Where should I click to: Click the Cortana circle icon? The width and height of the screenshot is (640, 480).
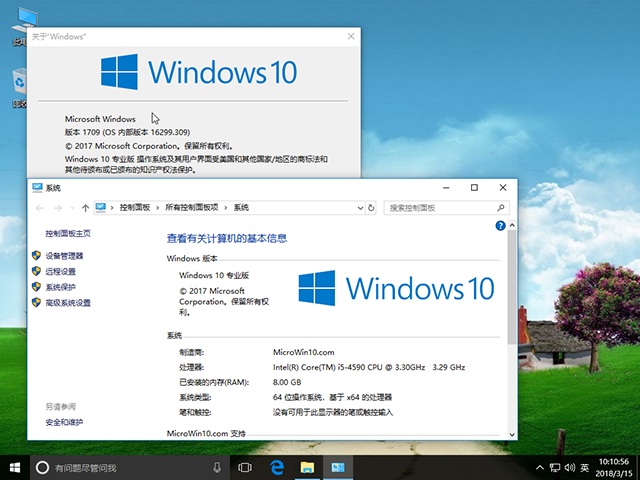click(42, 467)
